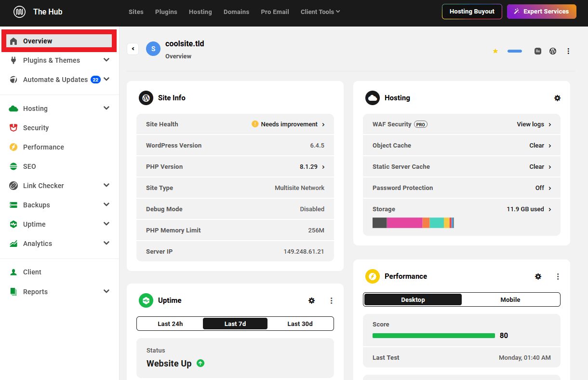Open Uptime widget settings gear
The height and width of the screenshot is (380, 588).
pyautogui.click(x=311, y=300)
